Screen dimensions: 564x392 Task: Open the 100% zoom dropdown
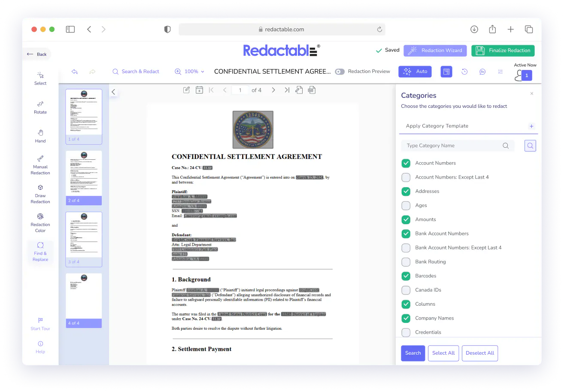tap(189, 72)
